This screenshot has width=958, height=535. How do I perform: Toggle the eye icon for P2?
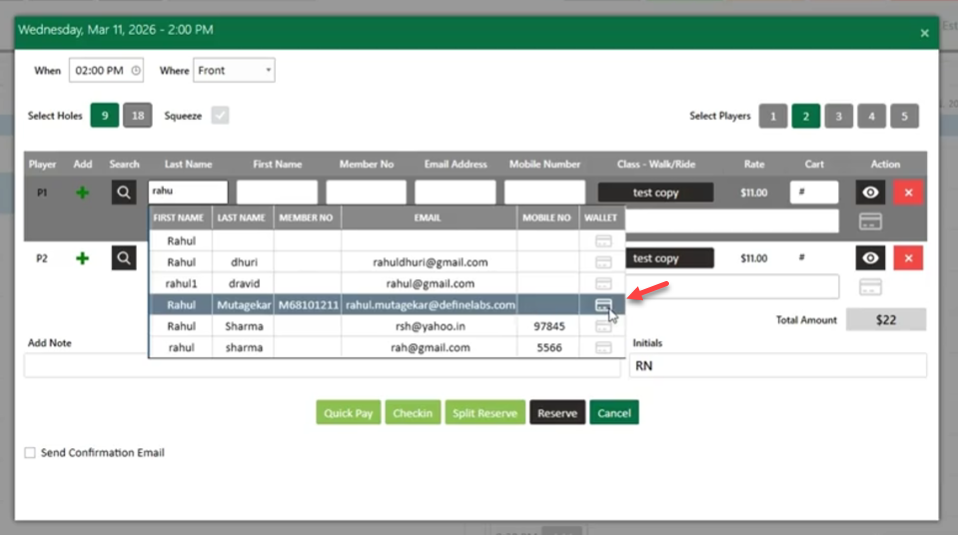[870, 258]
